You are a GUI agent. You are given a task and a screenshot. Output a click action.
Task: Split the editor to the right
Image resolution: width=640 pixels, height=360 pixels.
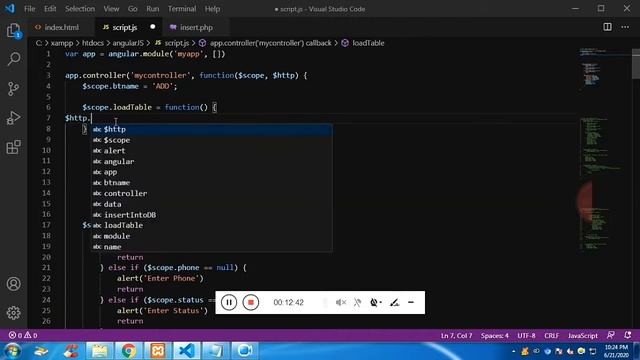[x=607, y=27]
